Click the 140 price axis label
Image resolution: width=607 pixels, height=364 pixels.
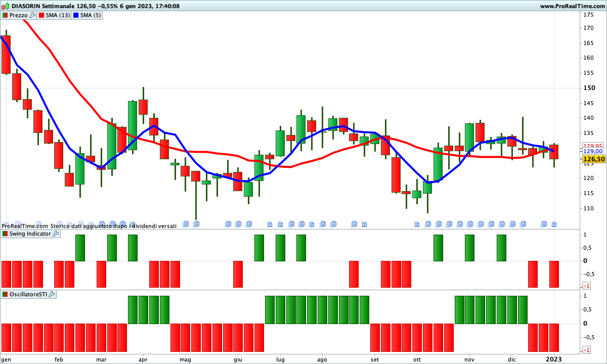coord(589,118)
